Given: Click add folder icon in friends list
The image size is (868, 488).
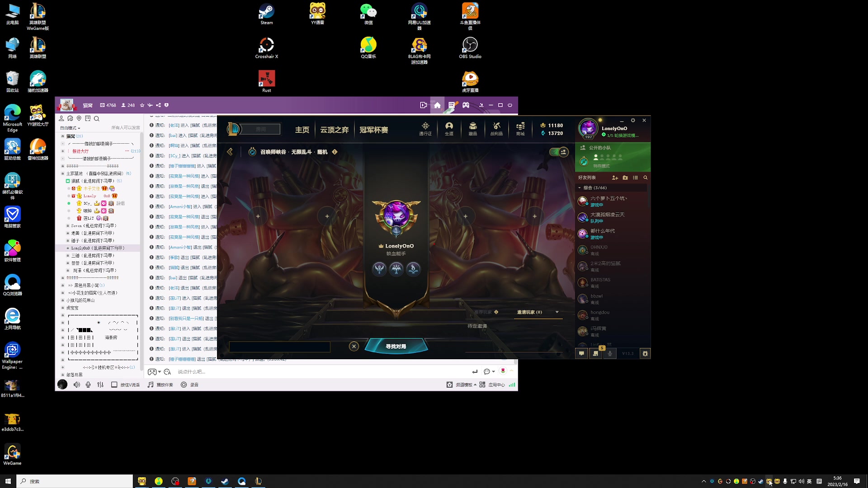Looking at the screenshot, I should [x=625, y=178].
